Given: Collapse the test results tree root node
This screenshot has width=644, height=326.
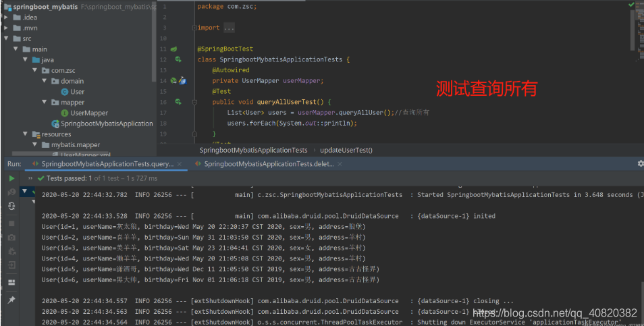Looking at the screenshot, I should pos(25,191).
